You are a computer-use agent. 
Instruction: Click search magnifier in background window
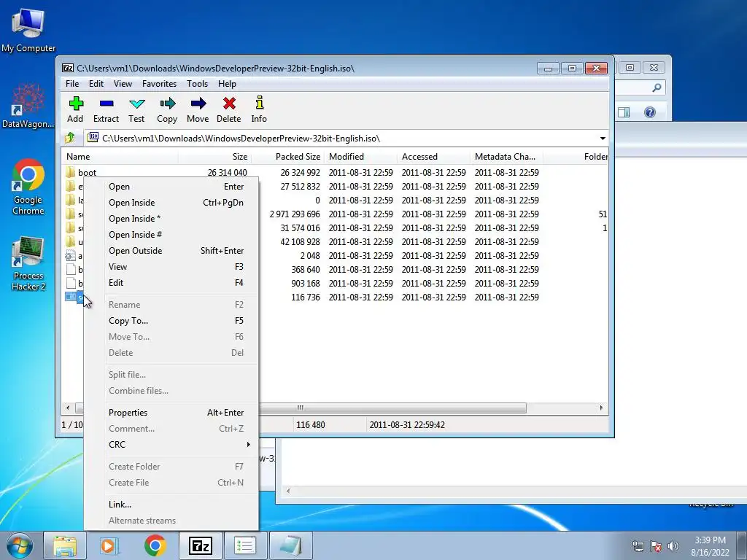(x=657, y=87)
